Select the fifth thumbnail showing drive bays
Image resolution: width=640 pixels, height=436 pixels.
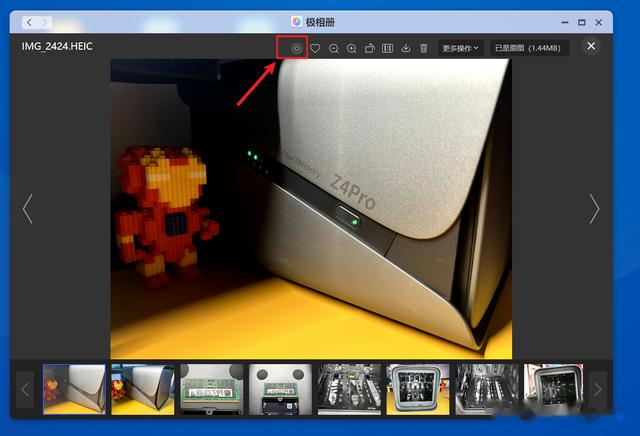349,389
